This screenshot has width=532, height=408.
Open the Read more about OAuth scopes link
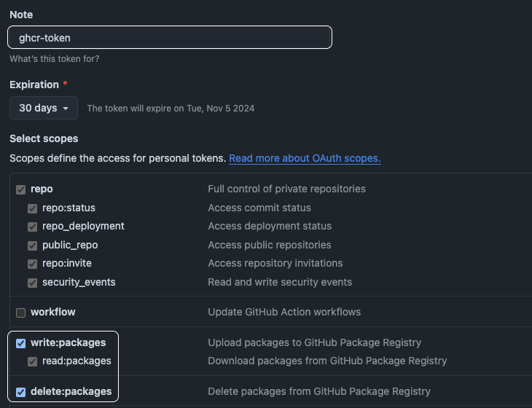305,158
